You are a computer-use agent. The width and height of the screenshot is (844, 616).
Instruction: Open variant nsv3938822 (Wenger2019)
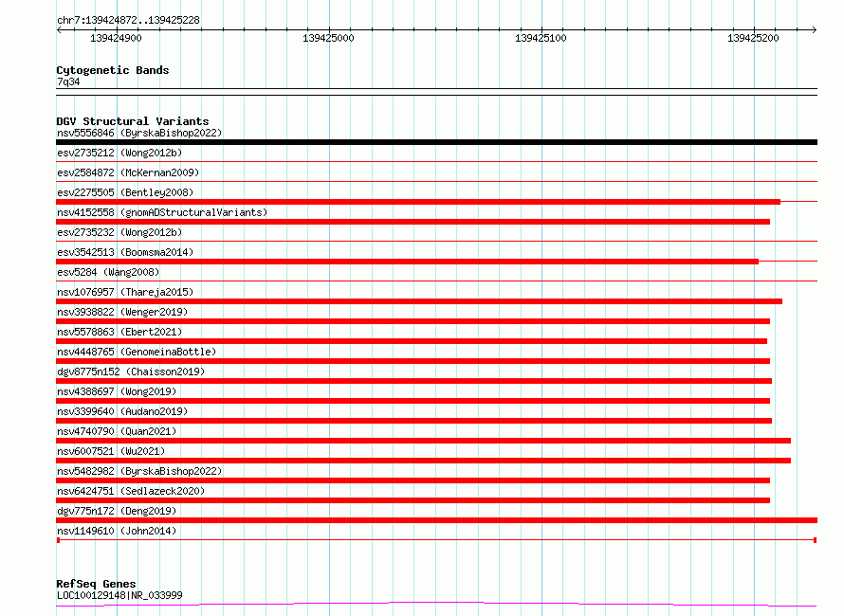click(x=122, y=312)
